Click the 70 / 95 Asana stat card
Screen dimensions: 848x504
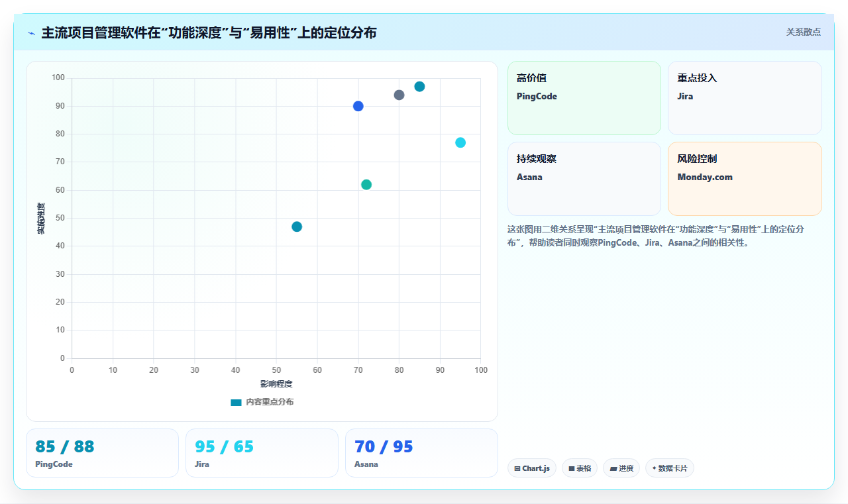[x=421, y=453]
